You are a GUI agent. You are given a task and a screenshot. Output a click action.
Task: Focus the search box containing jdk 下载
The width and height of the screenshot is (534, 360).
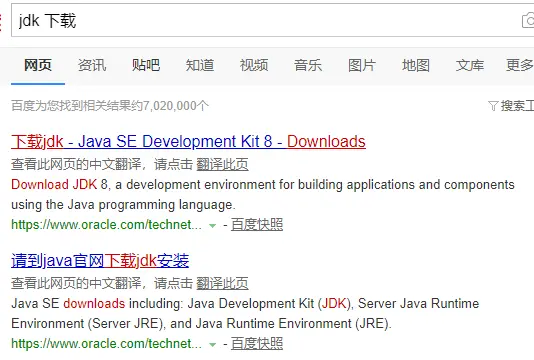[x=272, y=20]
